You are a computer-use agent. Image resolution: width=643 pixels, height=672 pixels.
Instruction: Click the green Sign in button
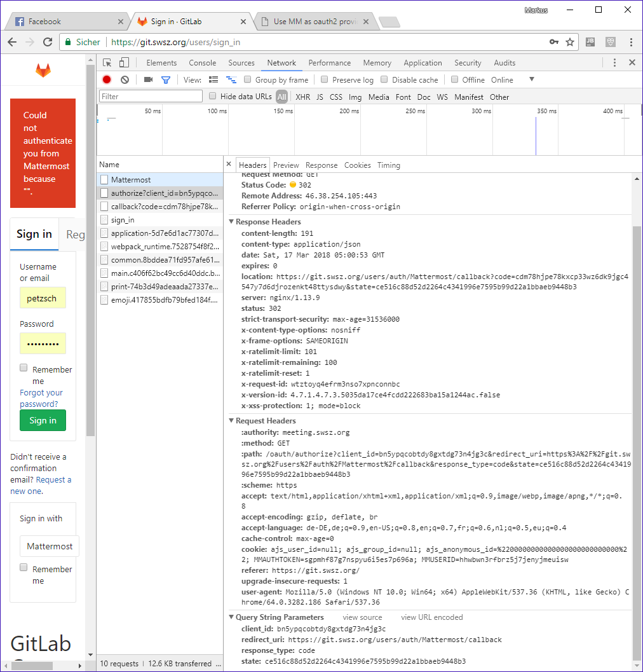click(x=43, y=420)
